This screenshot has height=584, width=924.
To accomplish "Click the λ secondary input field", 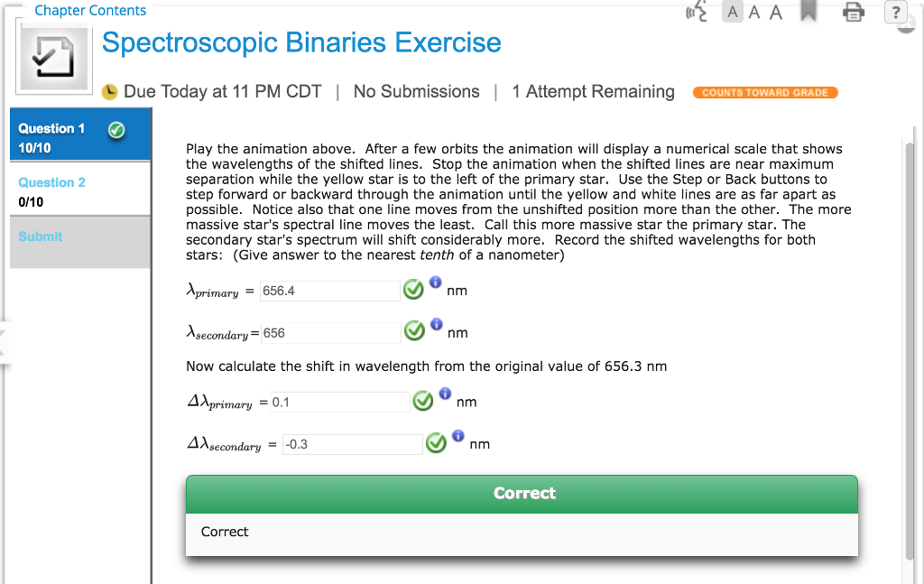I will pyautogui.click(x=330, y=331).
